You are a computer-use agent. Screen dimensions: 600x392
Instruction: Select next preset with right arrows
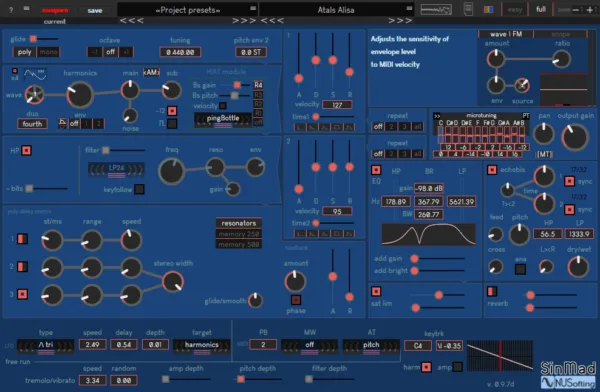tap(400, 21)
